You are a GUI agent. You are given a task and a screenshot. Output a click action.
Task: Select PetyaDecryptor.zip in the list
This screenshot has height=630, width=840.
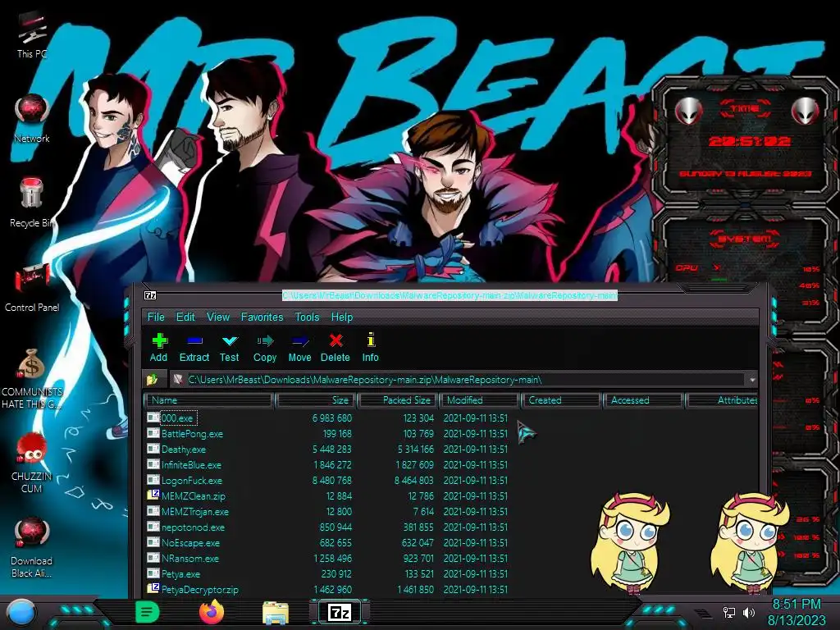tap(327, 589)
